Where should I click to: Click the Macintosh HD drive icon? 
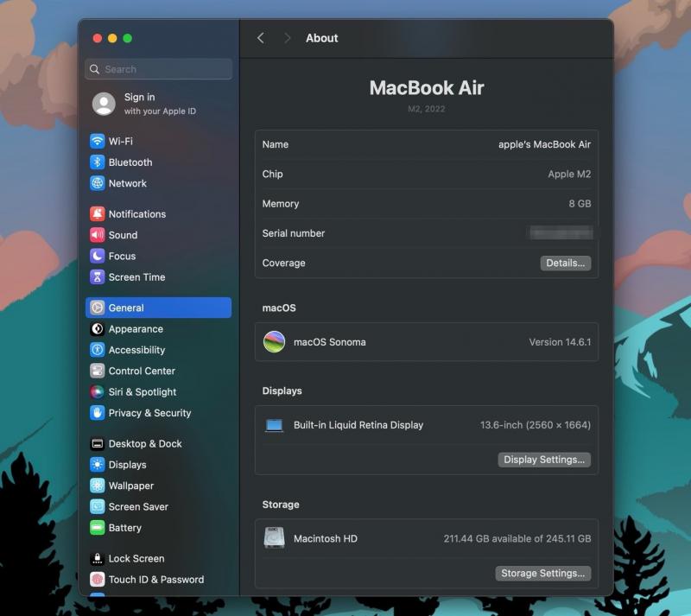[x=274, y=538]
